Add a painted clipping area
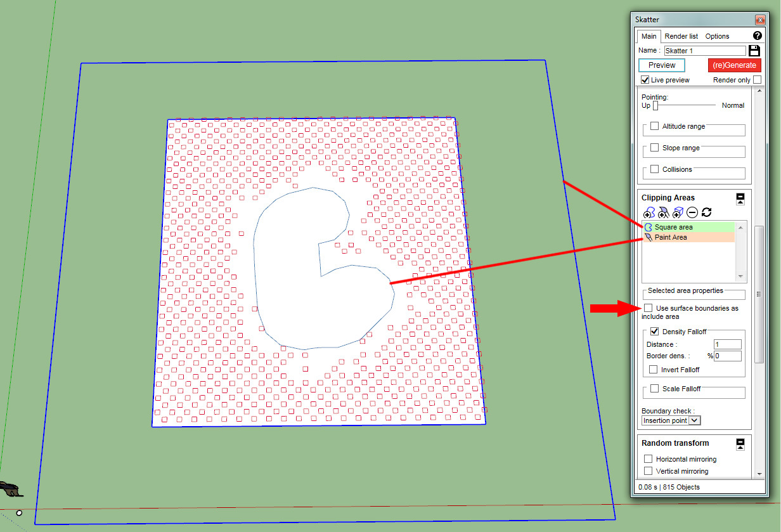The width and height of the screenshot is (781, 532). (x=663, y=213)
